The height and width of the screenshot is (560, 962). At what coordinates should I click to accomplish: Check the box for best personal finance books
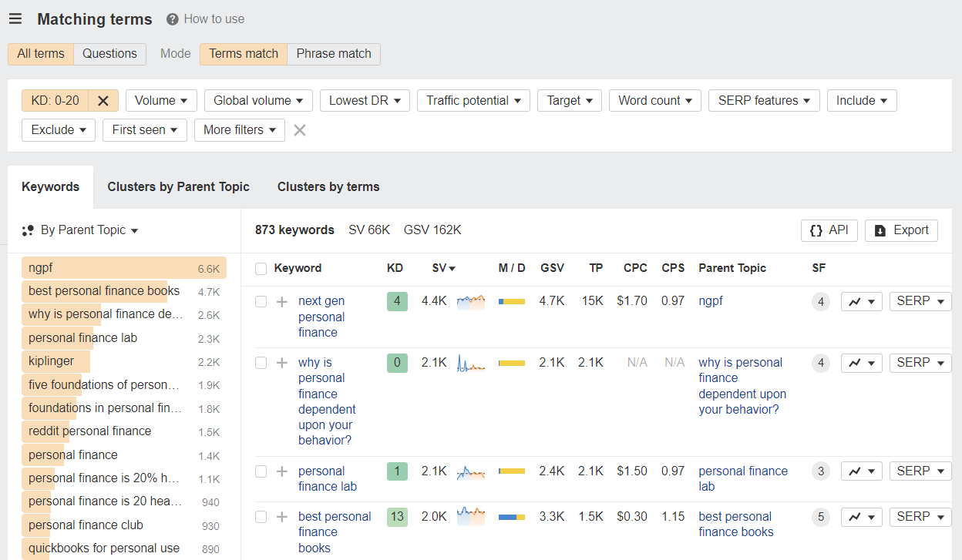point(260,517)
